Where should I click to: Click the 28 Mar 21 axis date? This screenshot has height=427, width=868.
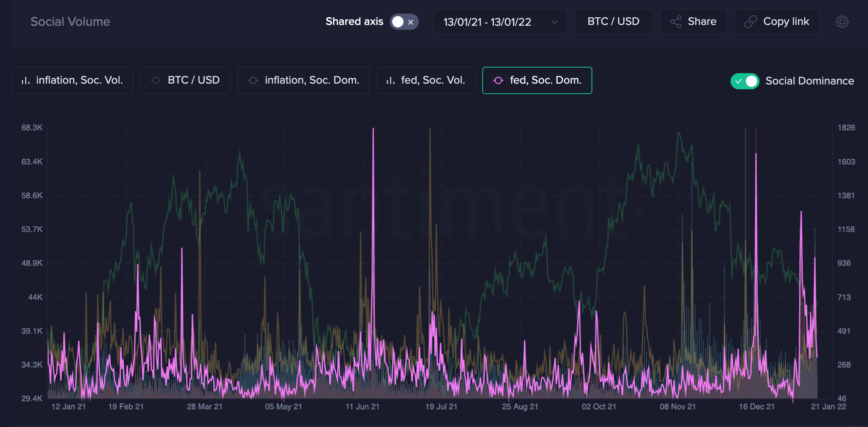pos(205,406)
